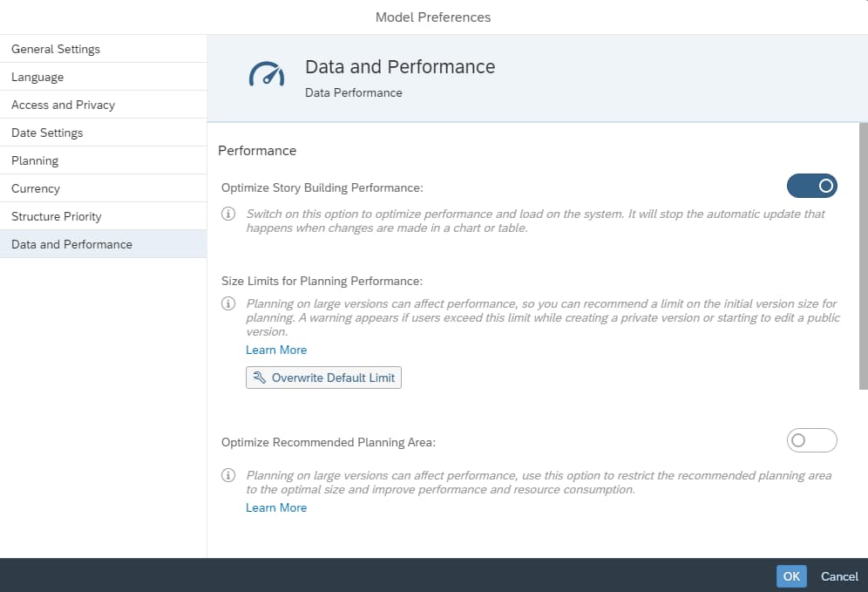The width and height of the screenshot is (868, 592).
Task: Click Optimize Story Building Performance label
Action: pos(322,187)
